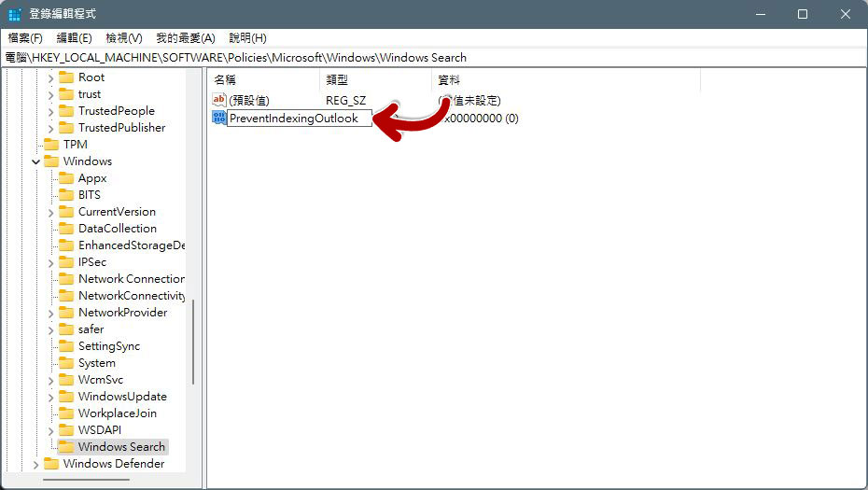Screen dimensions: 868x490
Task: Click the REG_SZ type cell
Action: click(345, 100)
